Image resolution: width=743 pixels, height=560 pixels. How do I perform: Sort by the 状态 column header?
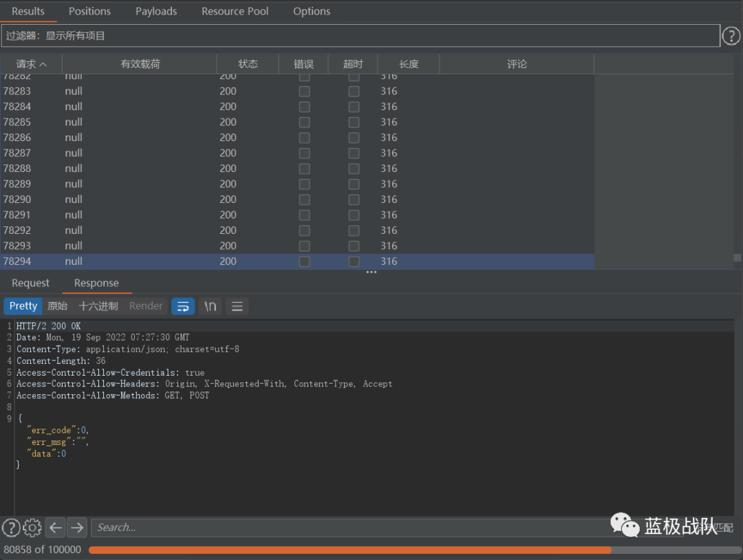[x=248, y=64]
